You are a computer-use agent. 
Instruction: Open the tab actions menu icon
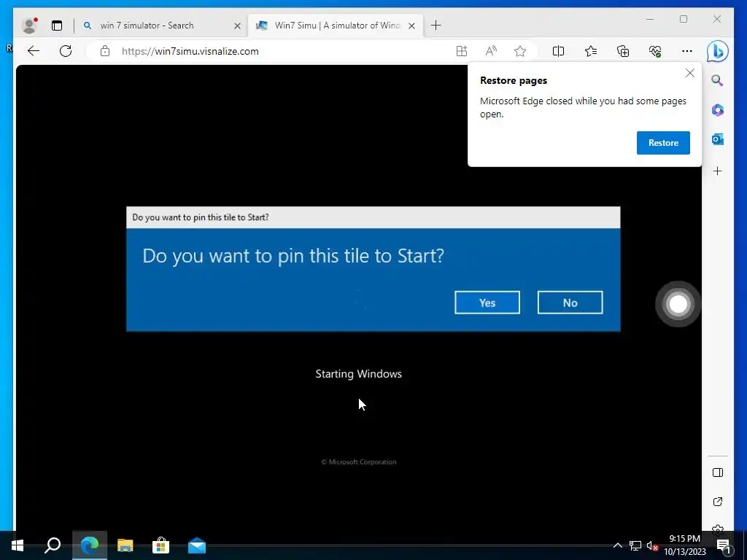57,26
